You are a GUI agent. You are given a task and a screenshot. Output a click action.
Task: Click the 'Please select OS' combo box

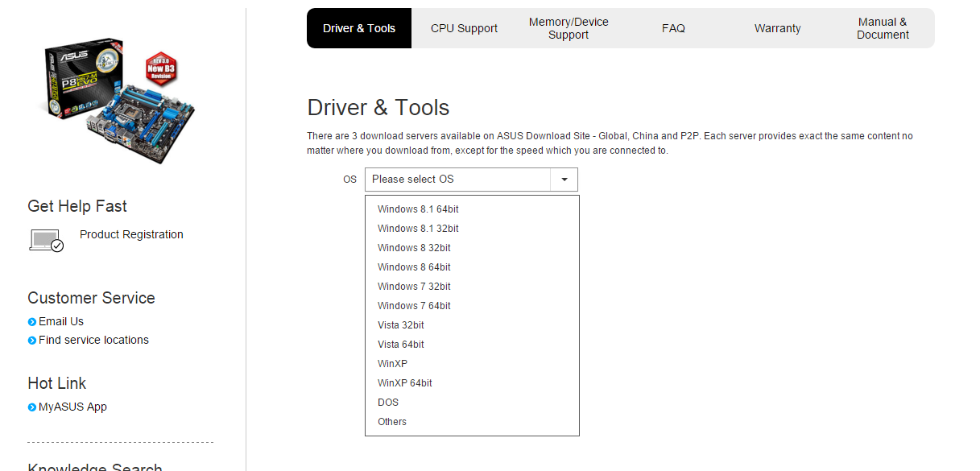(471, 180)
